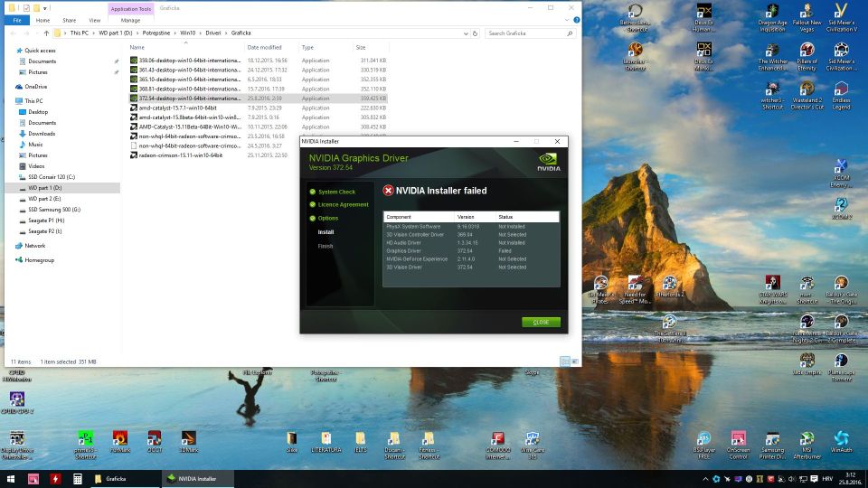Click the Pillars of Eternity desktop icon

tap(807, 51)
